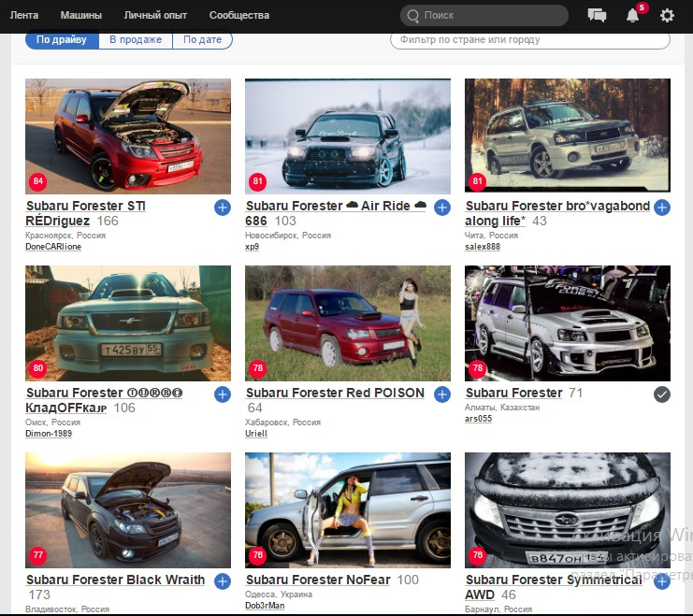Click Красноярск, Россия location text
Image resolution: width=693 pixels, height=616 pixels.
[x=65, y=235]
